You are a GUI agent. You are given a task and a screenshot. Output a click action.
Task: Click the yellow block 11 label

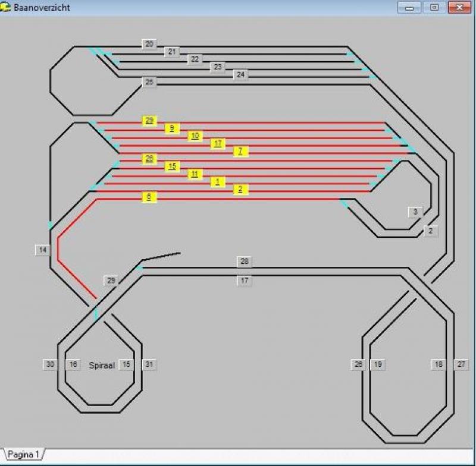(x=195, y=174)
